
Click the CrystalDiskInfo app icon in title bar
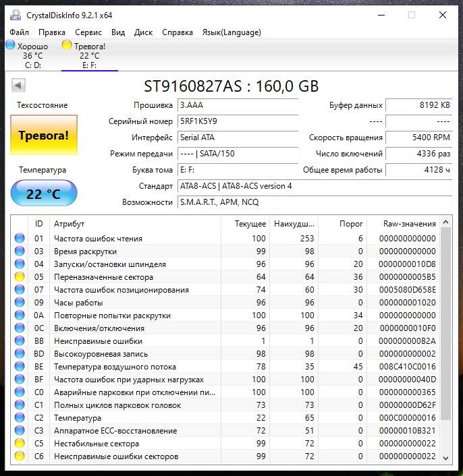pos(16,16)
